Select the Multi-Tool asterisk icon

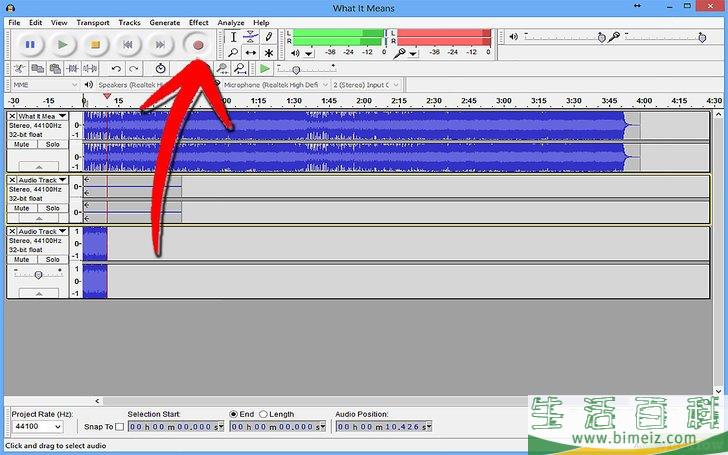pyautogui.click(x=268, y=53)
